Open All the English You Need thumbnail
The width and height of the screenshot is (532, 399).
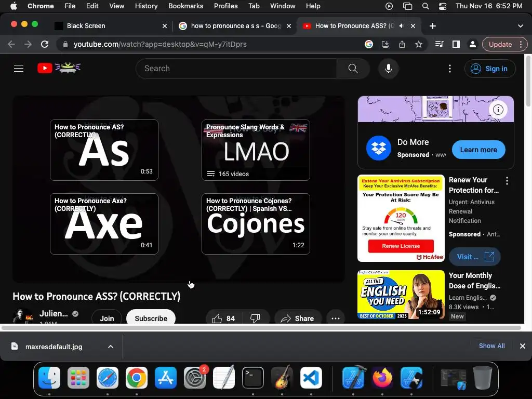tap(401, 295)
